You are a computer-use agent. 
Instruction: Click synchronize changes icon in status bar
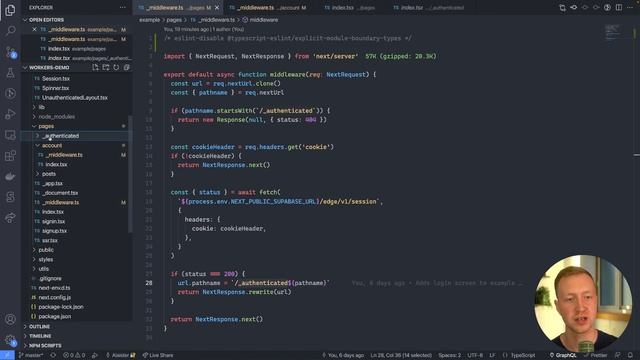[x=53, y=355]
